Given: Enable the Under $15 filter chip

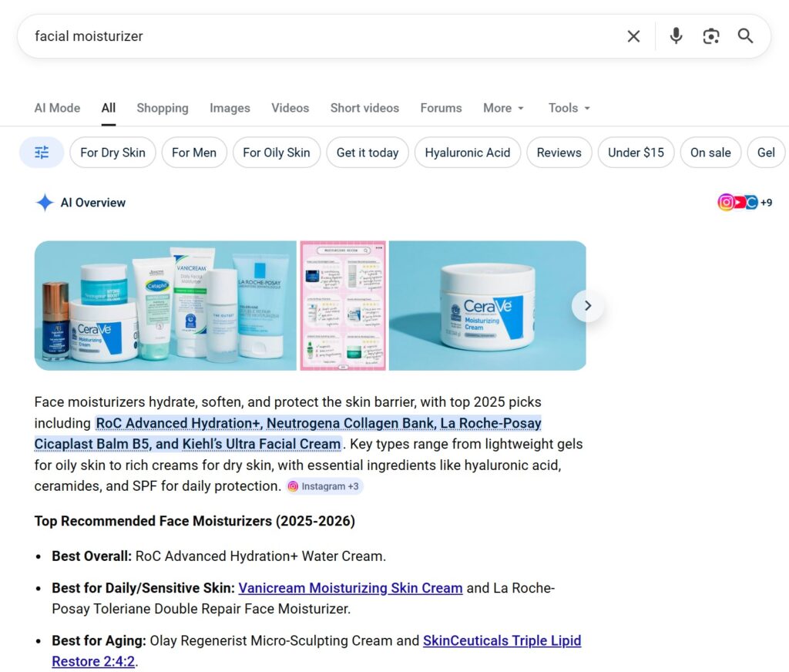Looking at the screenshot, I should (636, 153).
